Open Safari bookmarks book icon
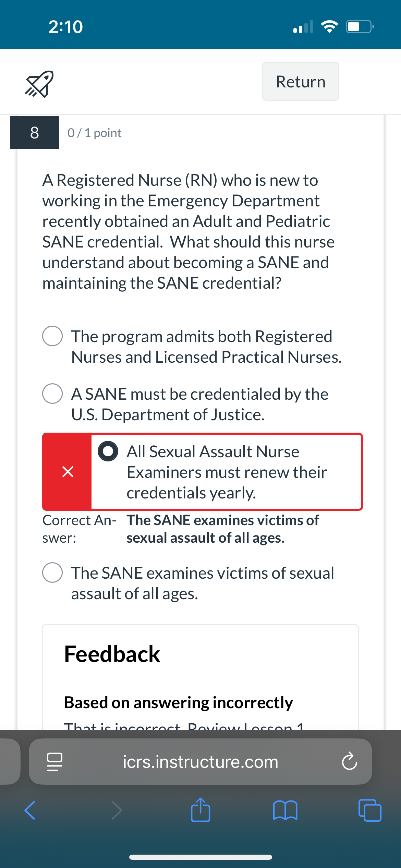The width and height of the screenshot is (401, 868). [285, 810]
